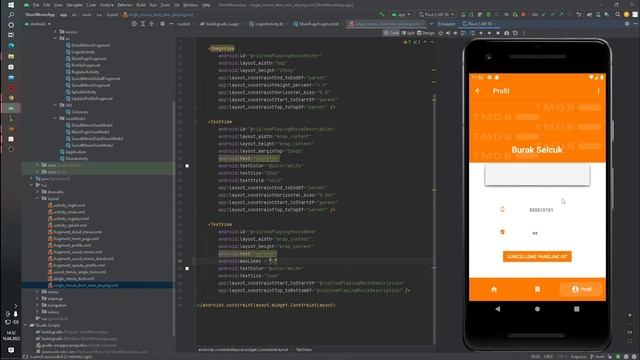Viewport: 640px width, 360px height.
Task: Click the Search Everywhere magnifier icon
Action: 618,14
